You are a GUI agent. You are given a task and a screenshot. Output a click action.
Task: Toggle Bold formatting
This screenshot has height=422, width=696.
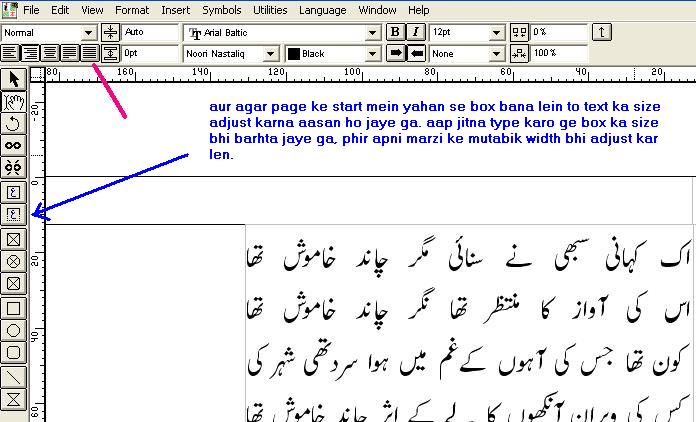point(395,33)
